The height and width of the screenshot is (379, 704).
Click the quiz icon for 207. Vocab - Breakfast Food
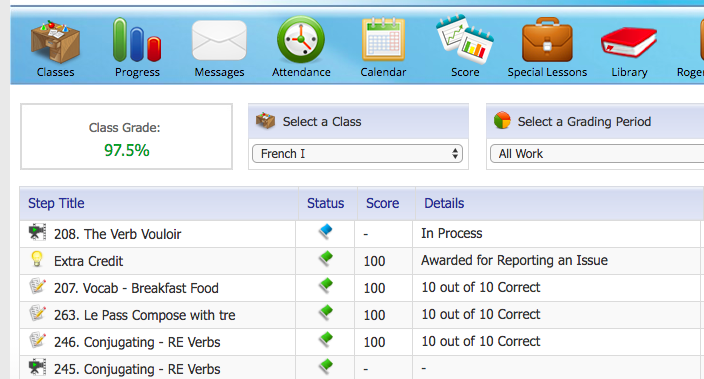point(38,286)
